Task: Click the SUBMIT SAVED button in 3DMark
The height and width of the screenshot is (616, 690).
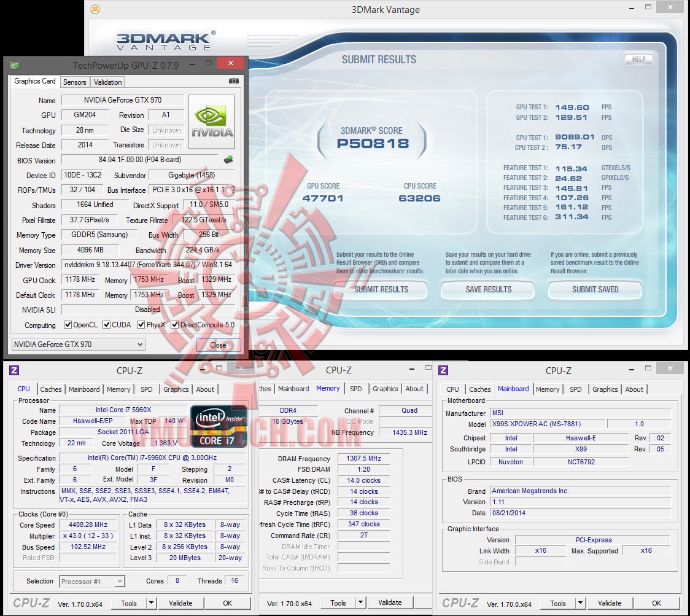Action: 595,289
